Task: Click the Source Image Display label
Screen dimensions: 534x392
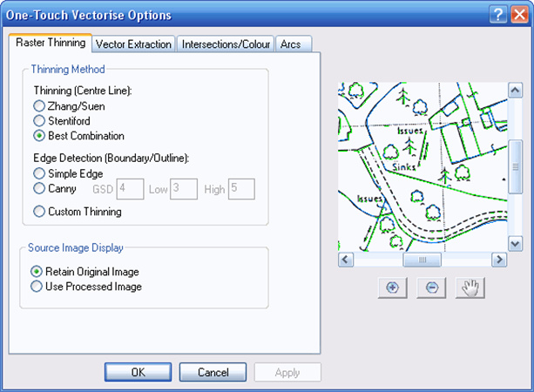Action: [76, 247]
